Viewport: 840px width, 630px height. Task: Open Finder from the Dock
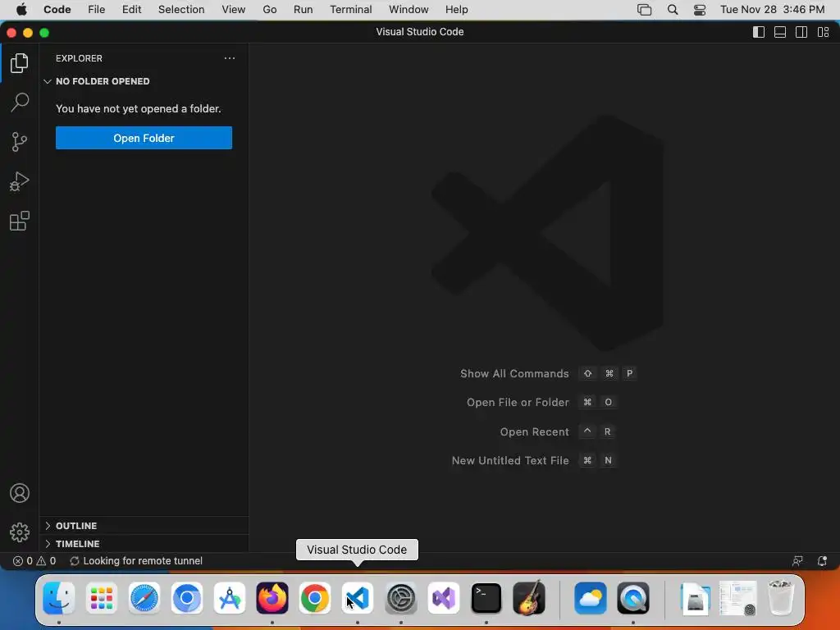[58, 598]
